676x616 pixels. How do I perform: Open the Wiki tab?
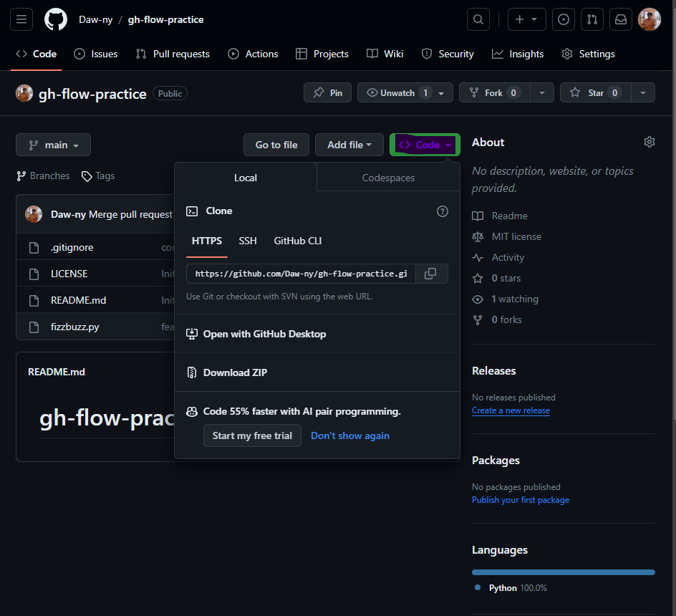[x=385, y=54]
